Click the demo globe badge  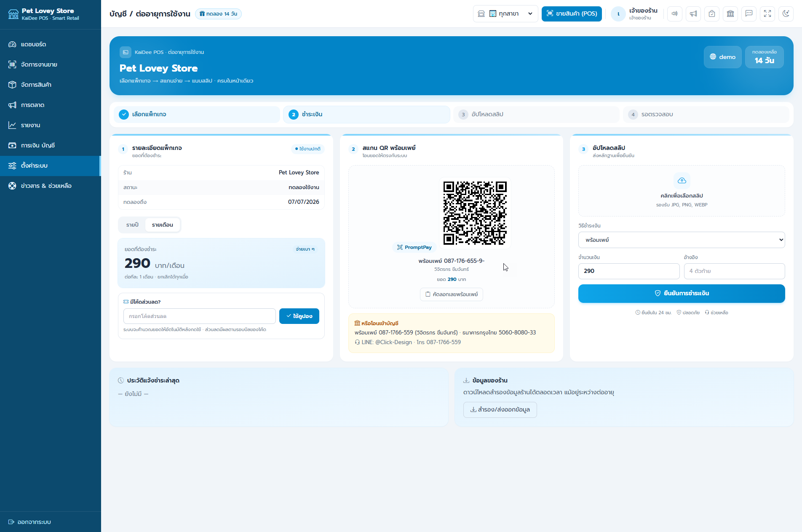[x=723, y=57]
